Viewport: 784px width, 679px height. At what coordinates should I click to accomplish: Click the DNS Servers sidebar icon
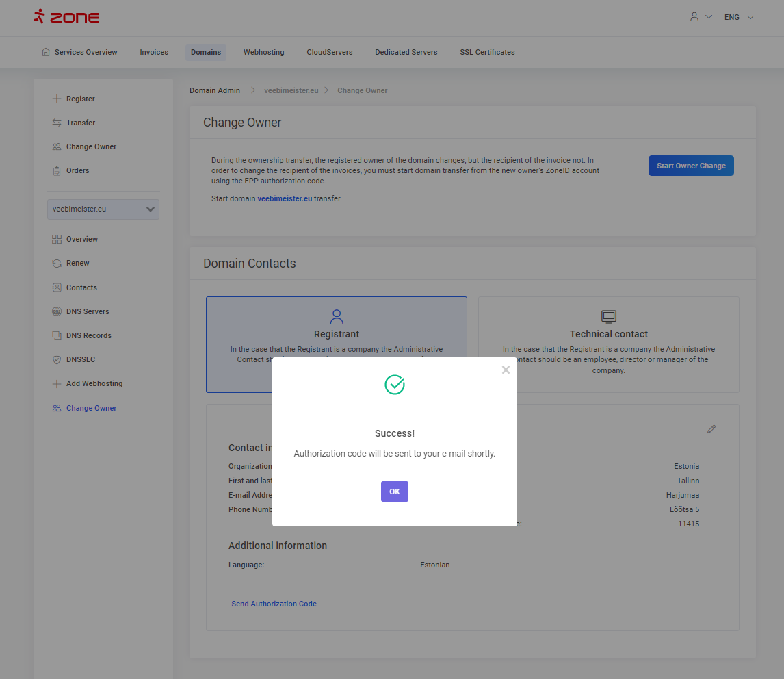[57, 311]
